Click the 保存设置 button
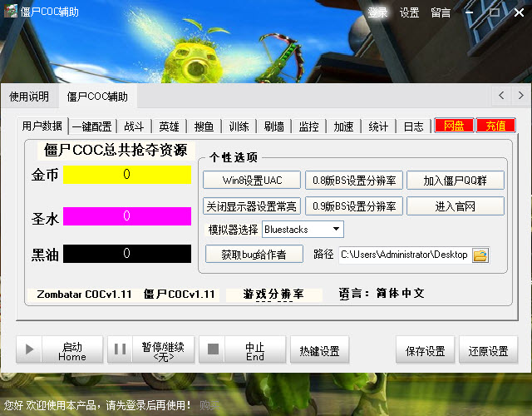Viewport: 532px width, 416px height. [x=425, y=349]
